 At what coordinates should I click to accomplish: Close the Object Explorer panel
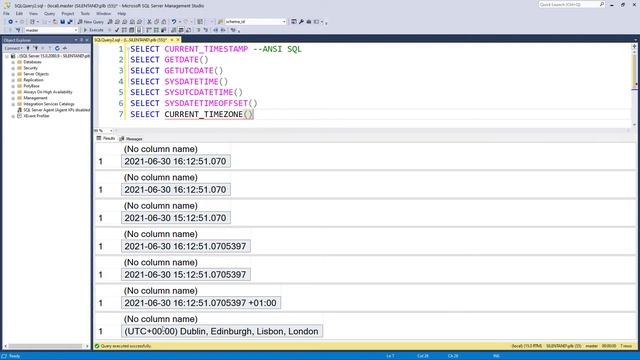coord(87,40)
